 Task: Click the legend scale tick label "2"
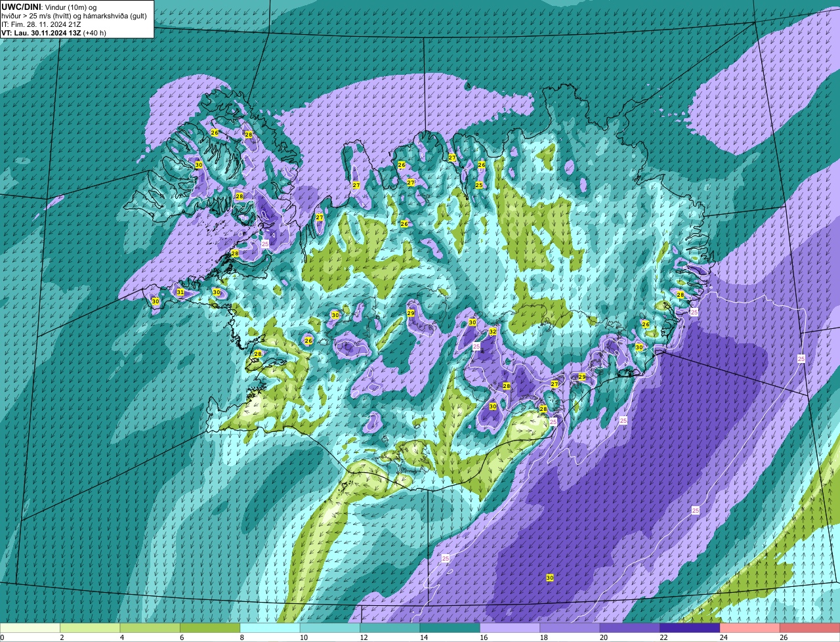point(62,637)
